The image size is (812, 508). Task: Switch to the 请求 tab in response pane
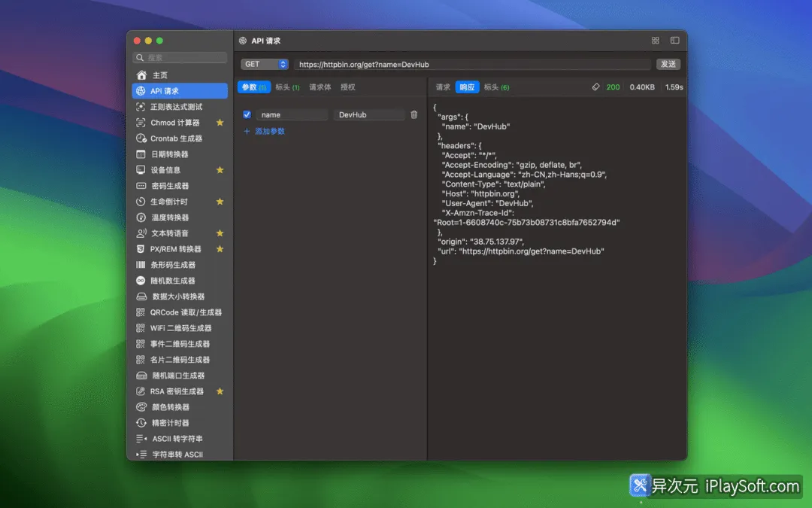click(443, 87)
